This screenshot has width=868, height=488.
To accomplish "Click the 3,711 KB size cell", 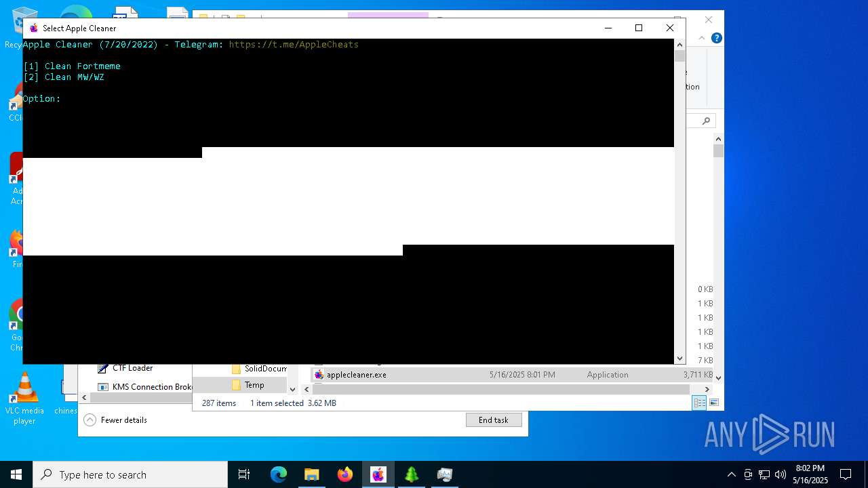I will coord(698,375).
